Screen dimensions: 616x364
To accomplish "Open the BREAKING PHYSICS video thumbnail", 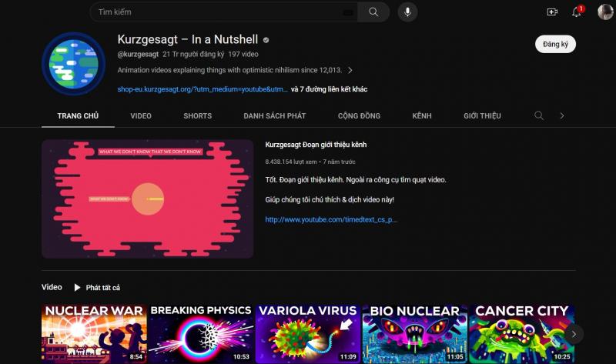I will (x=201, y=334).
